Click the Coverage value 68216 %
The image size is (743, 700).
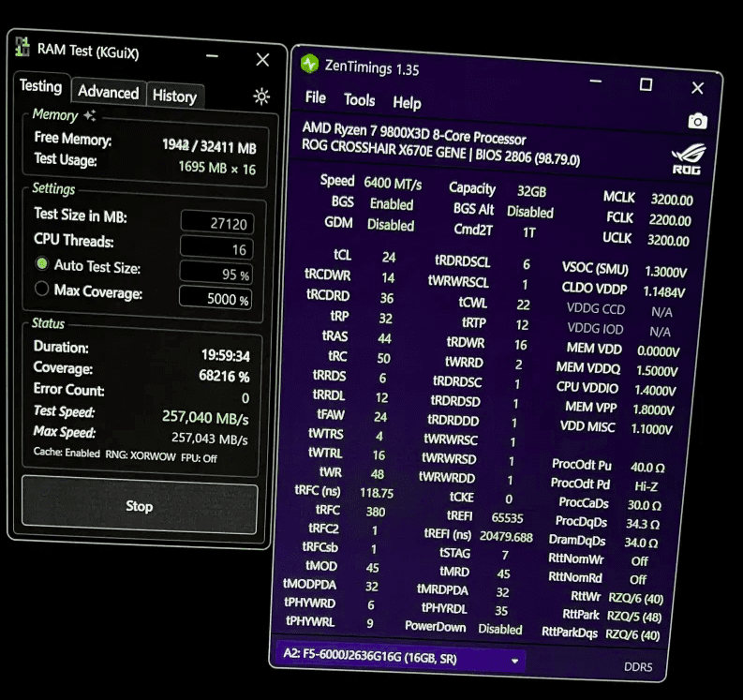224,376
